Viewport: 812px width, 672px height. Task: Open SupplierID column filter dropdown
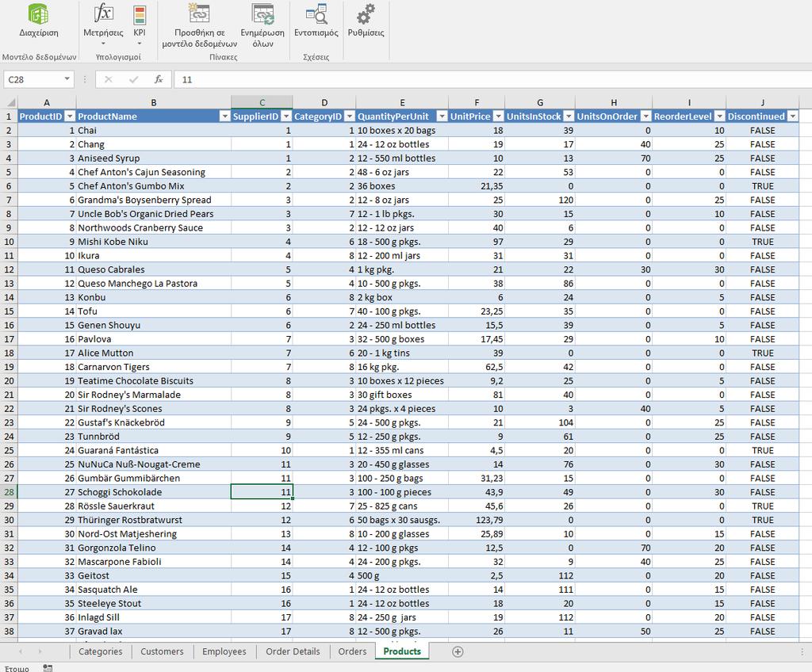click(x=286, y=116)
